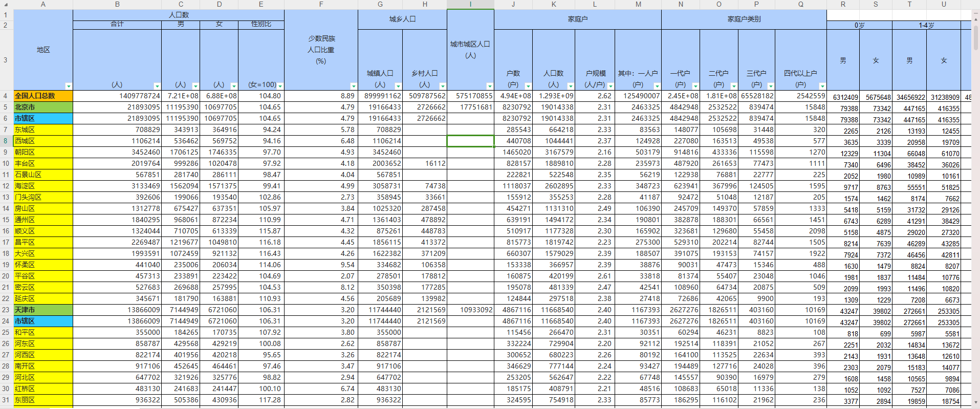
Task: Open the 性别比 column filter dropdown
Action: point(280,86)
